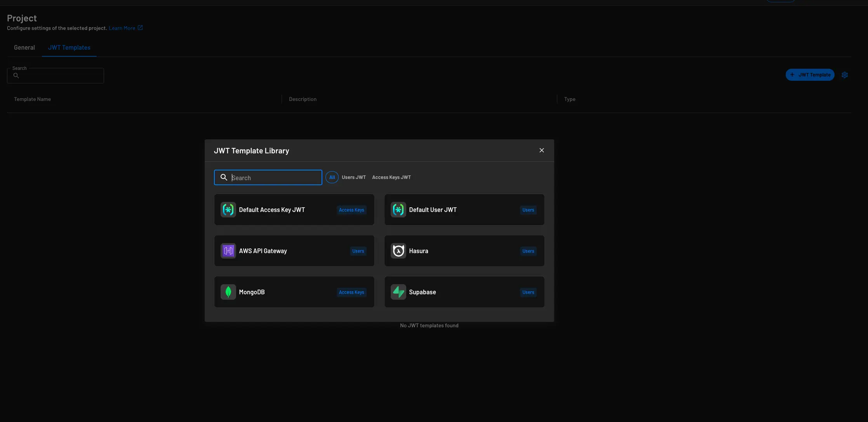The height and width of the screenshot is (422, 868).
Task: Click the AWS API Gateway logo icon
Action: (x=228, y=251)
